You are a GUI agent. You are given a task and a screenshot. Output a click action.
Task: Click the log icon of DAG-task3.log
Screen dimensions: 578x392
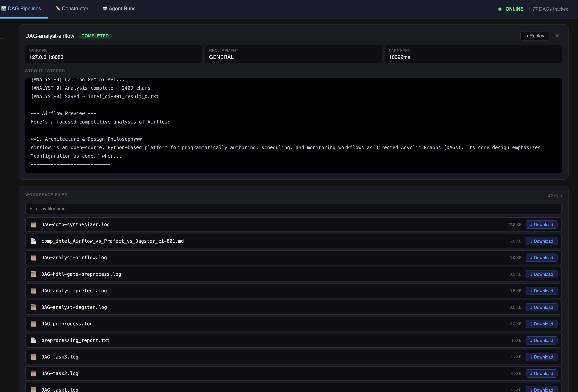click(x=34, y=357)
